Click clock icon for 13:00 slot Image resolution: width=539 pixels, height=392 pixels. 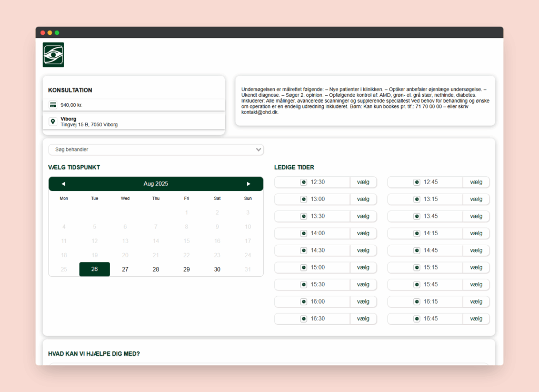coord(304,199)
